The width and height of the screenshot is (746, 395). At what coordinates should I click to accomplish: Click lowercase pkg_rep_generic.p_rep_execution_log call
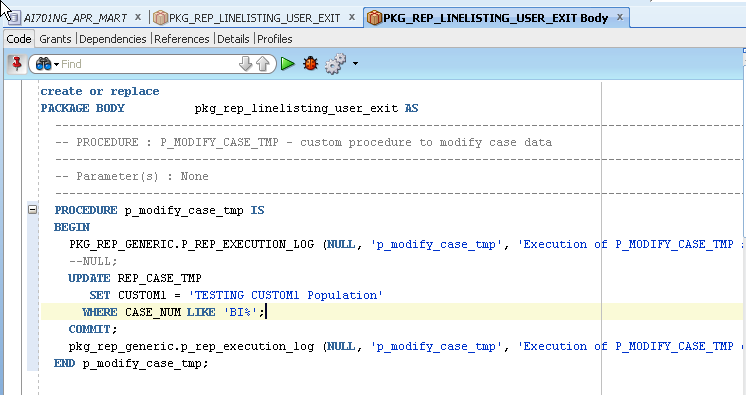click(192, 346)
